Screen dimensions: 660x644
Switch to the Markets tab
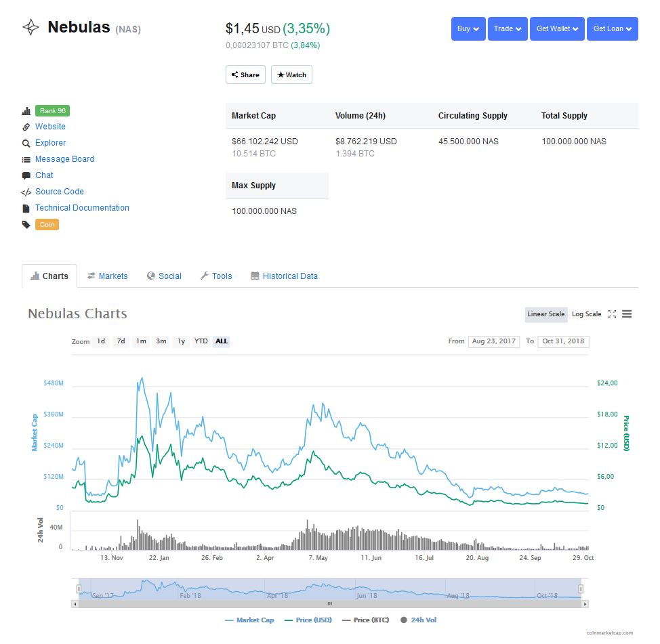(107, 276)
